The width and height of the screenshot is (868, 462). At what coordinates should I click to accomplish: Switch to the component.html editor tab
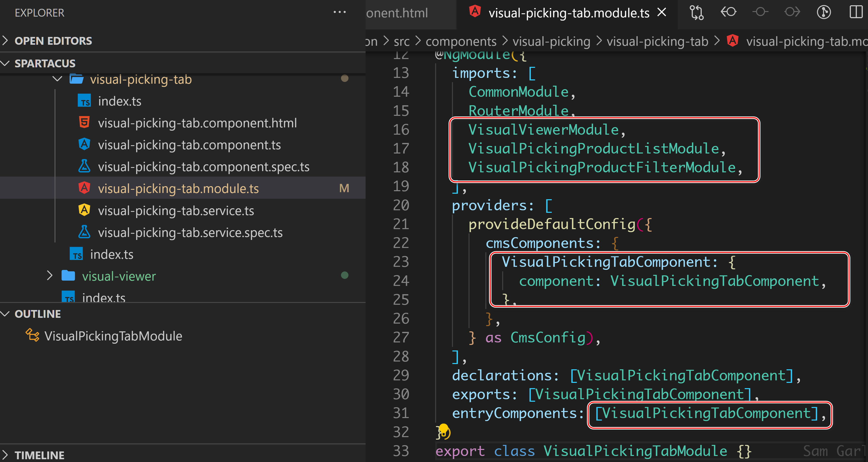click(x=397, y=13)
